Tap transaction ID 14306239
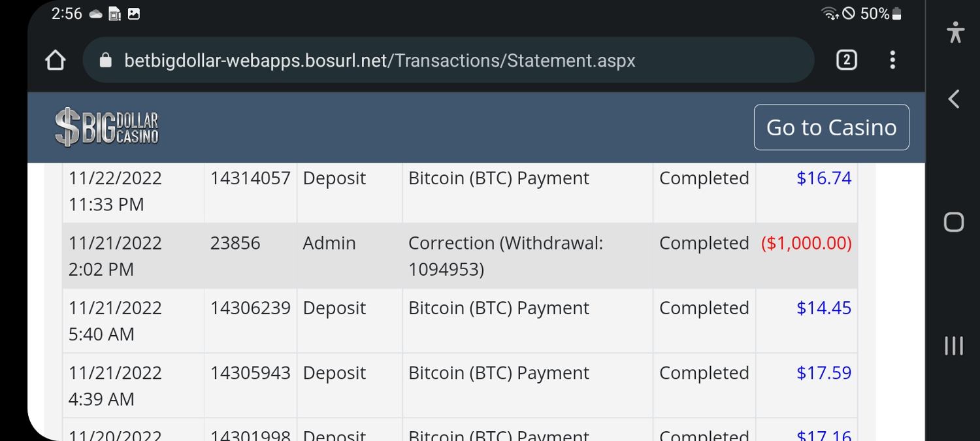This screenshot has height=441, width=980. coord(250,308)
